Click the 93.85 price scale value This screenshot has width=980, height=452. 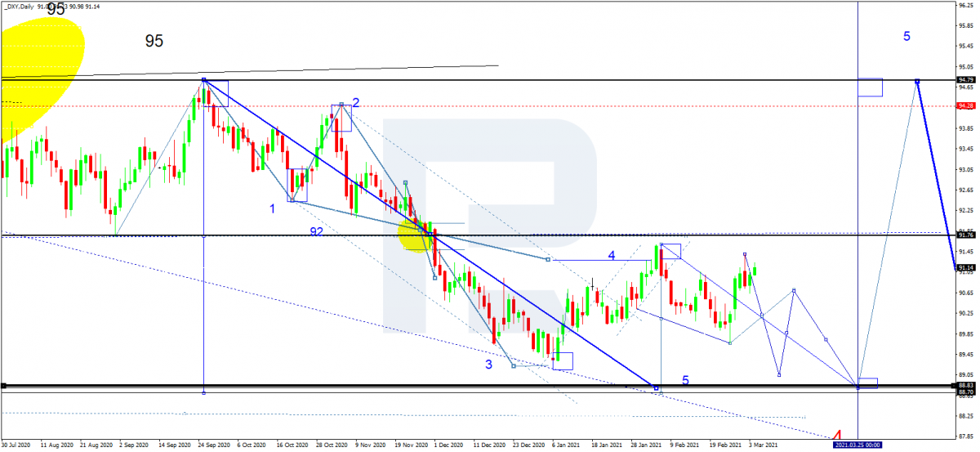point(965,128)
